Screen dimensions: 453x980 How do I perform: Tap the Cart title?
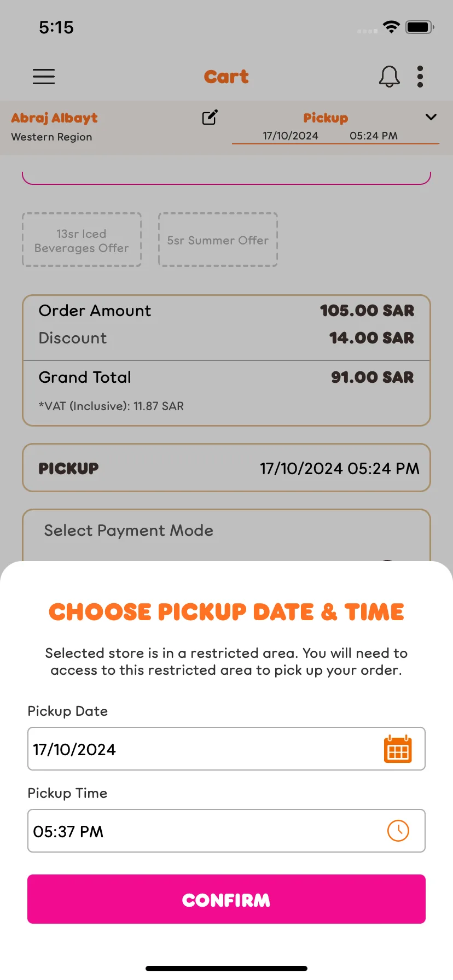(x=226, y=77)
